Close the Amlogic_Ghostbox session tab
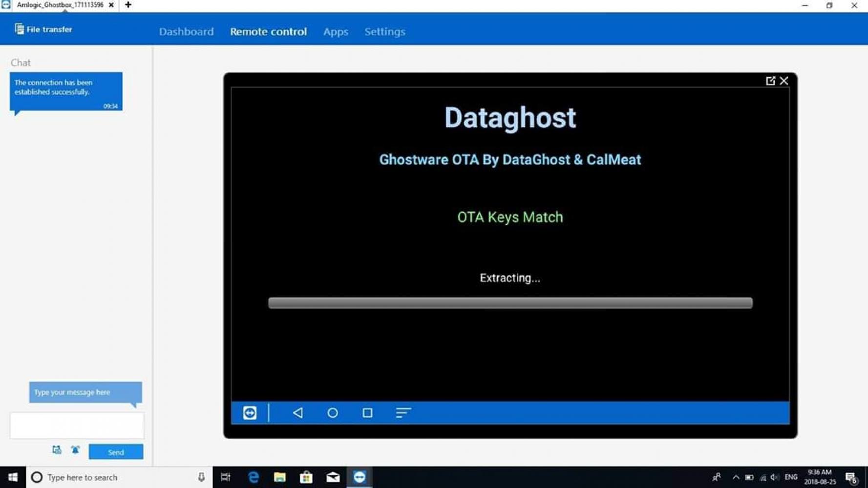Viewport: 868px width, 488px height. tap(111, 5)
